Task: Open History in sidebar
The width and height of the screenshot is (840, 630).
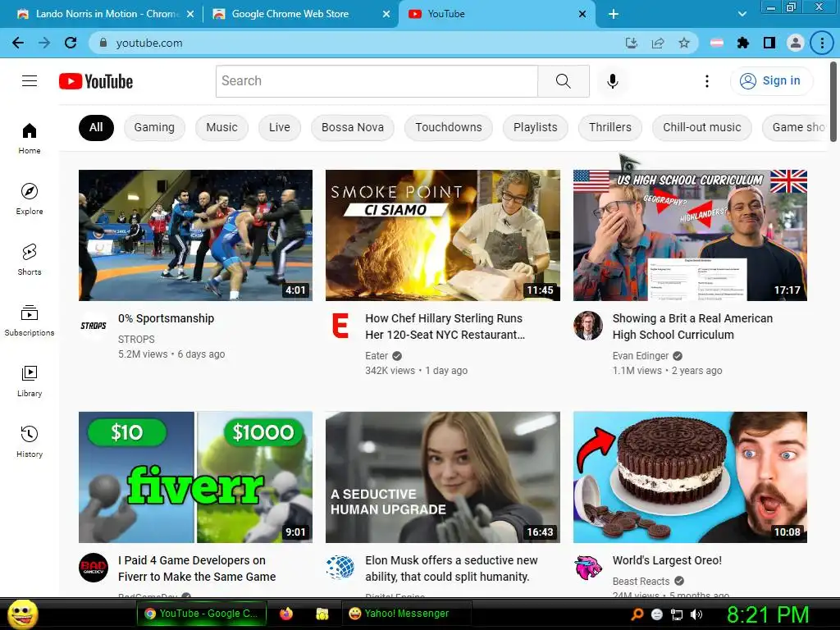Action: coord(30,441)
